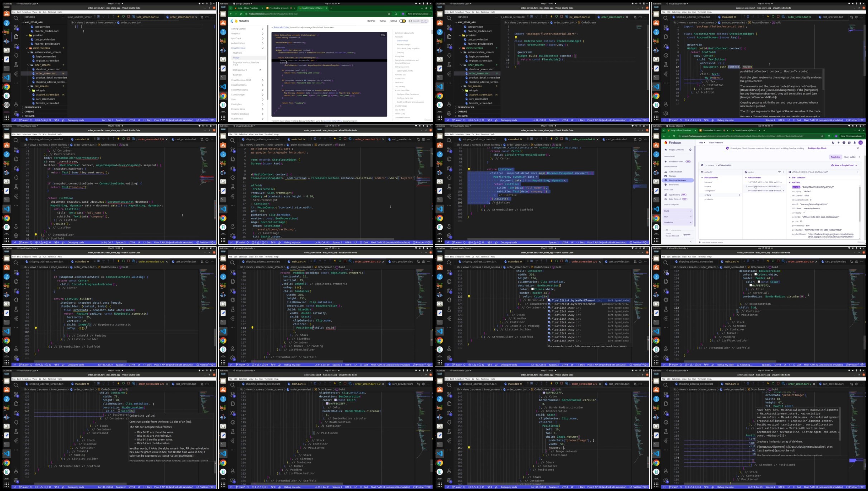Image resolution: width=868 pixels, height=491 pixels.
Task: Click the Upgrade button beside the Spark plan
Action: tap(687, 235)
